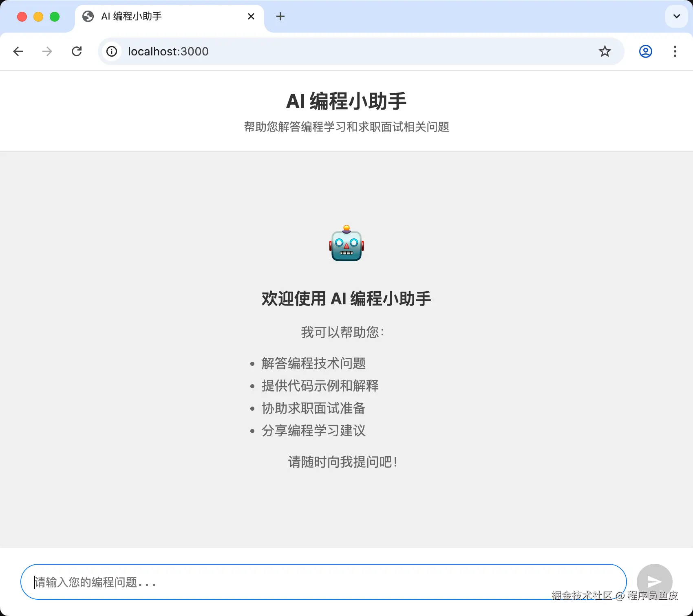The height and width of the screenshot is (616, 693).
Task: Click the send message arrow button
Action: [654, 581]
